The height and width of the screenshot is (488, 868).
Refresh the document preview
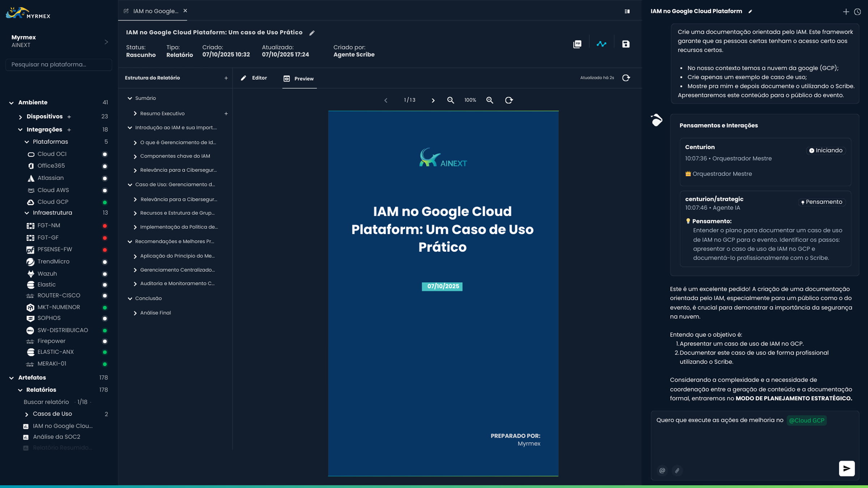coord(509,100)
